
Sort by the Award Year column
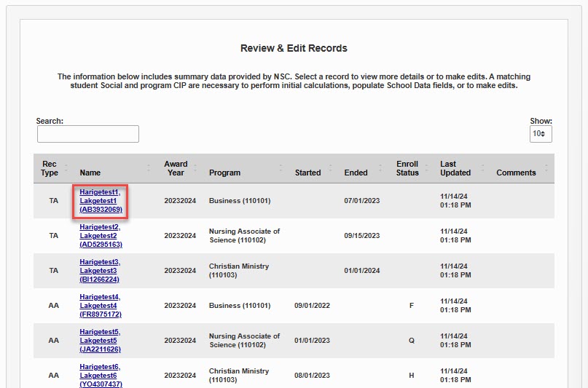click(x=176, y=168)
